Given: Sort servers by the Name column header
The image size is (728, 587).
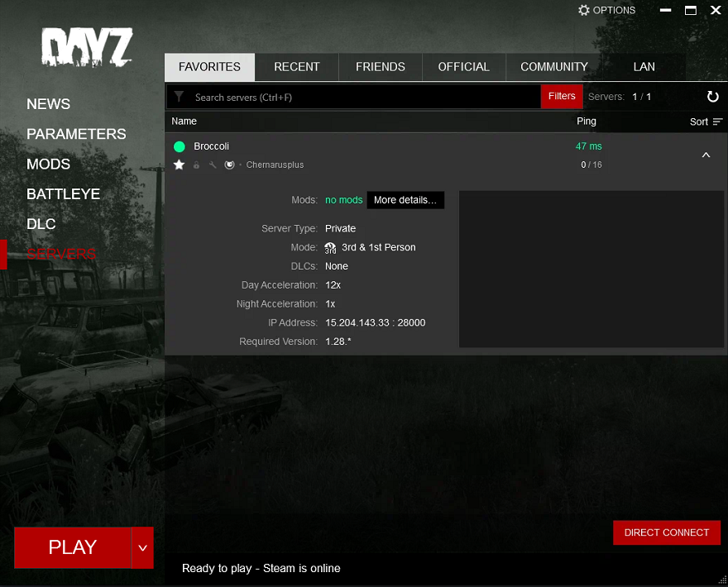Looking at the screenshot, I should coord(184,121).
